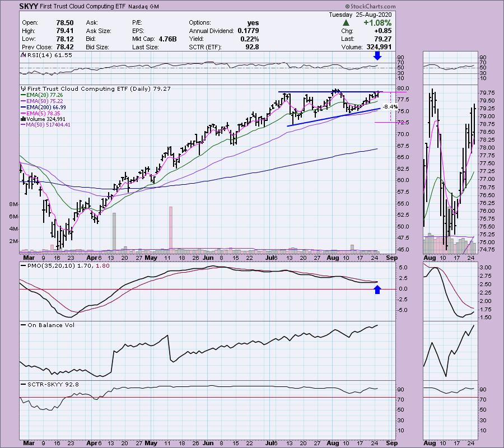This screenshot has height=448, width=504.
Task: Click the High value 79.41
Action: 65,31
